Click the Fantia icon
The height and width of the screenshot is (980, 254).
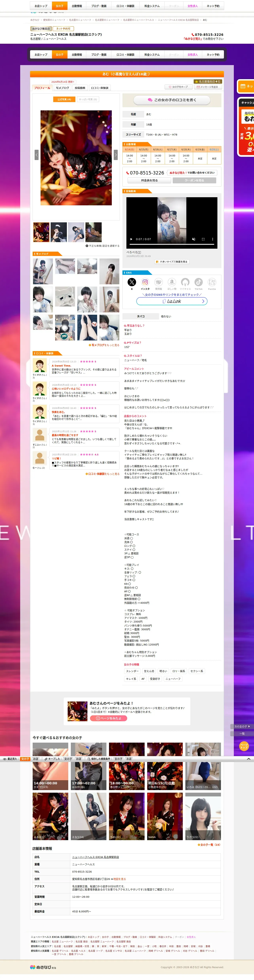click(x=212, y=282)
